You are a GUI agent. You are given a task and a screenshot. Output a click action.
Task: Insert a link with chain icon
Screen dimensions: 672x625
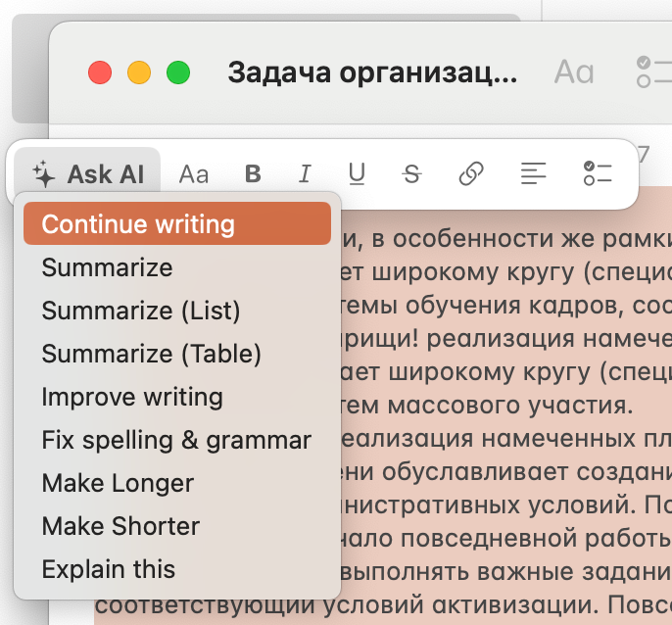471,173
